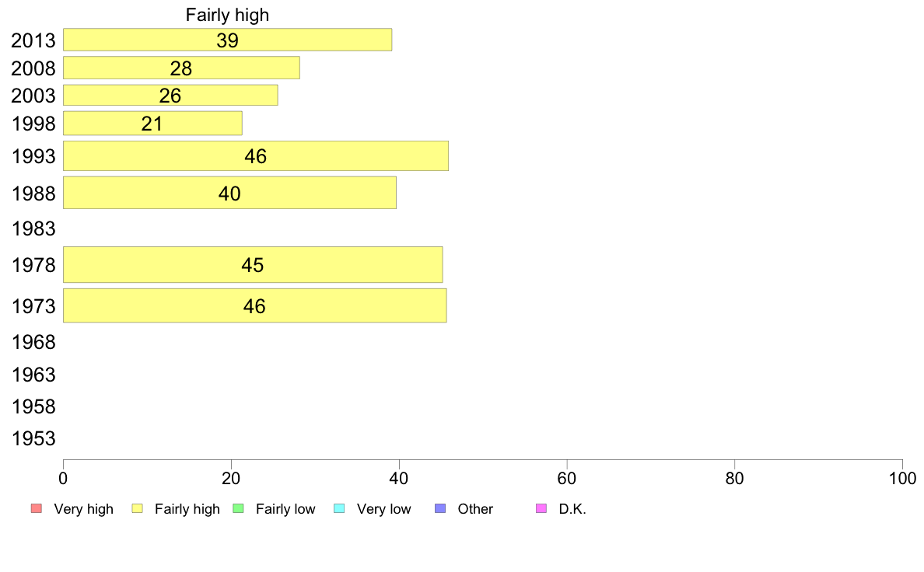Click the 1953 year axis label
Screen dimensions: 924x572
click(x=33, y=438)
